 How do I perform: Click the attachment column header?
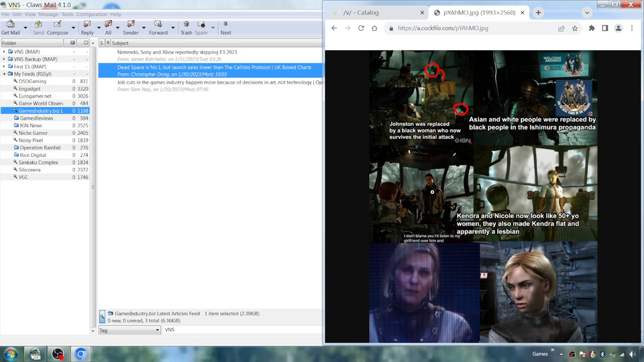108,43
